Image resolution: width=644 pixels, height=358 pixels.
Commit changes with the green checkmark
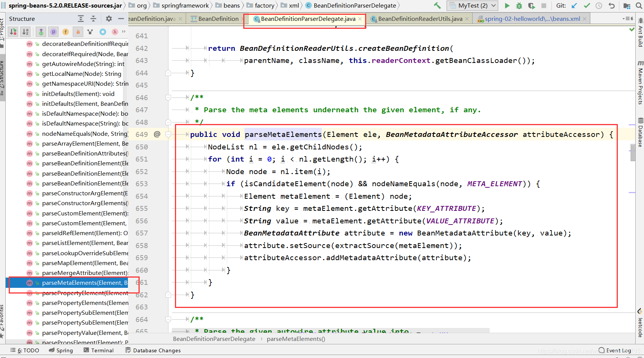point(587,6)
